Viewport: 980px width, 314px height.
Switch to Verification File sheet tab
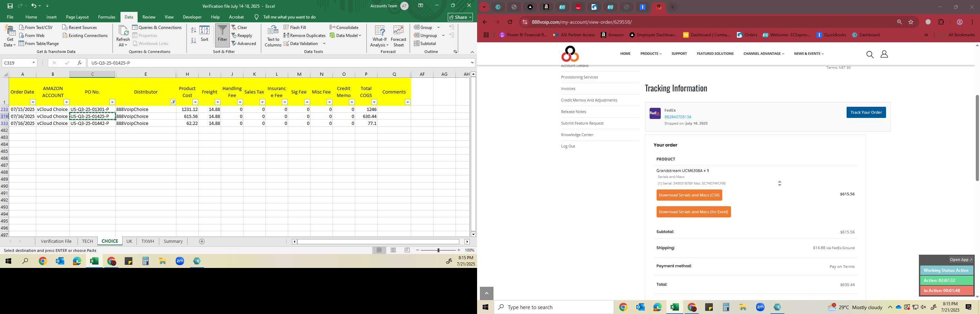(56, 241)
